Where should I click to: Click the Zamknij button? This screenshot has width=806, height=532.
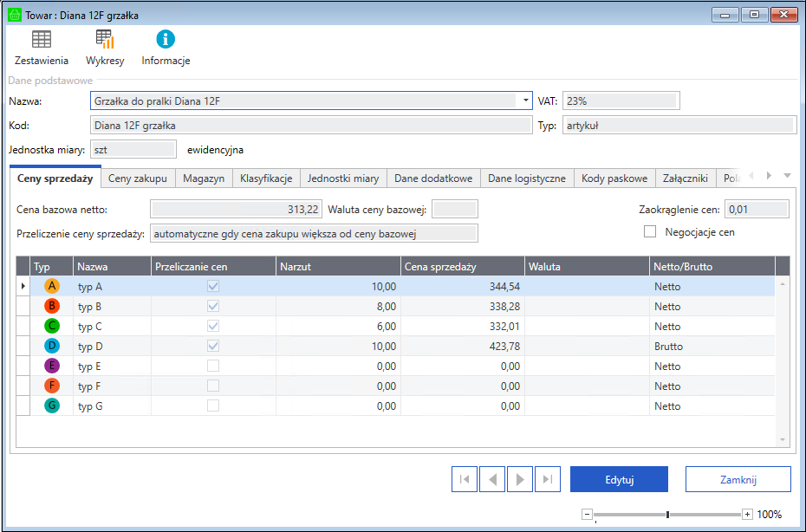coord(738,479)
